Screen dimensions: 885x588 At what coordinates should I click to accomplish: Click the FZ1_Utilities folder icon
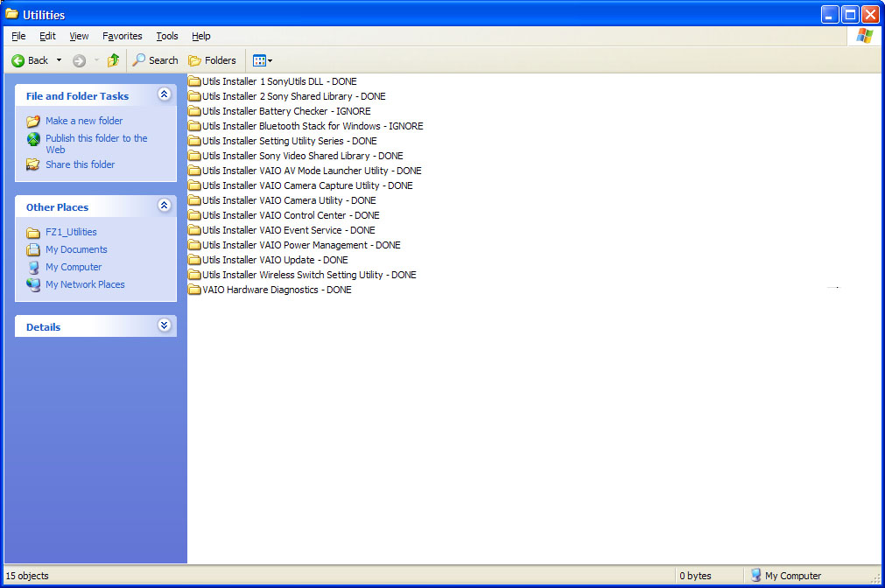click(x=33, y=233)
